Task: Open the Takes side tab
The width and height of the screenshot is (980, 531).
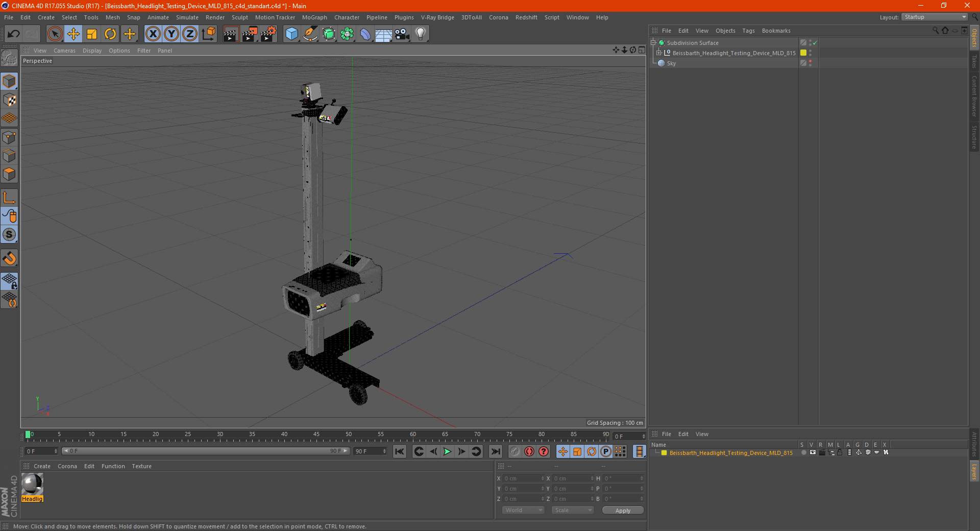Action: (974, 61)
